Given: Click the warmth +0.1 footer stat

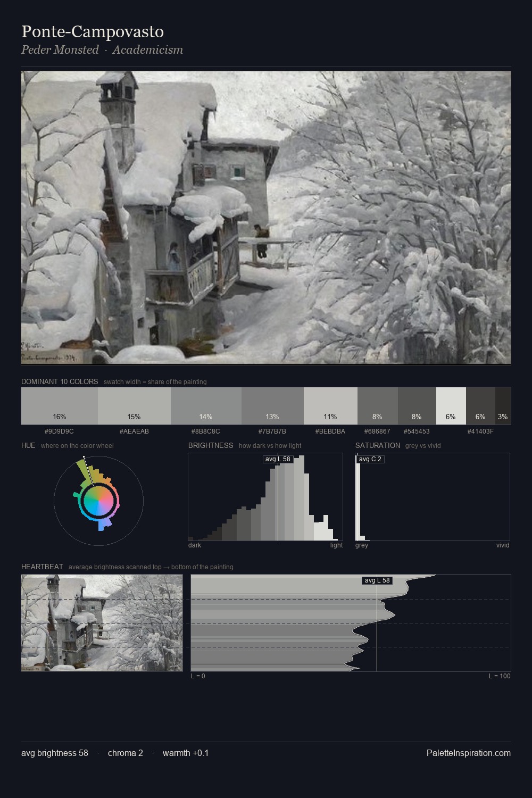Looking at the screenshot, I should coord(186,753).
